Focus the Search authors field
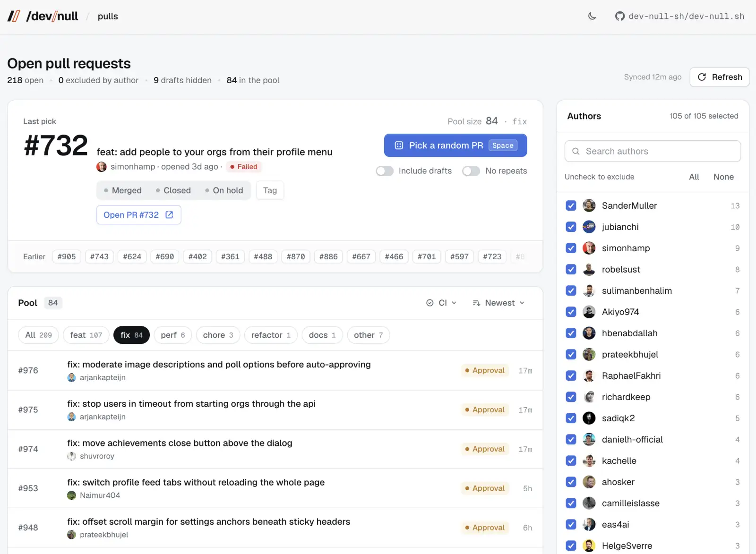 (653, 151)
